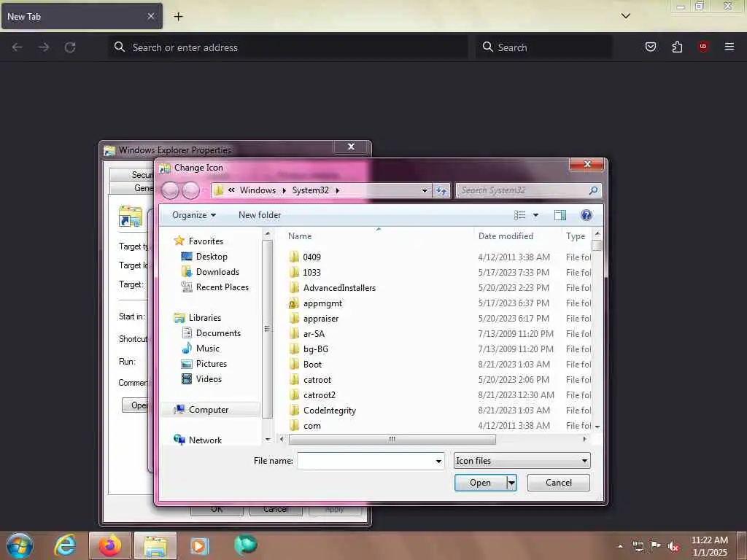Click the Open button
The width and height of the screenshot is (747, 560).
point(480,483)
